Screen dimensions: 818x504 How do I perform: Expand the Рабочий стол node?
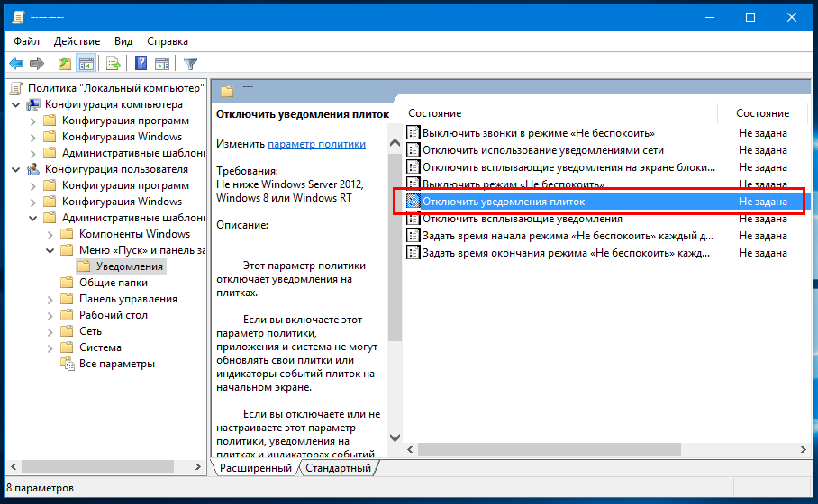point(50,316)
